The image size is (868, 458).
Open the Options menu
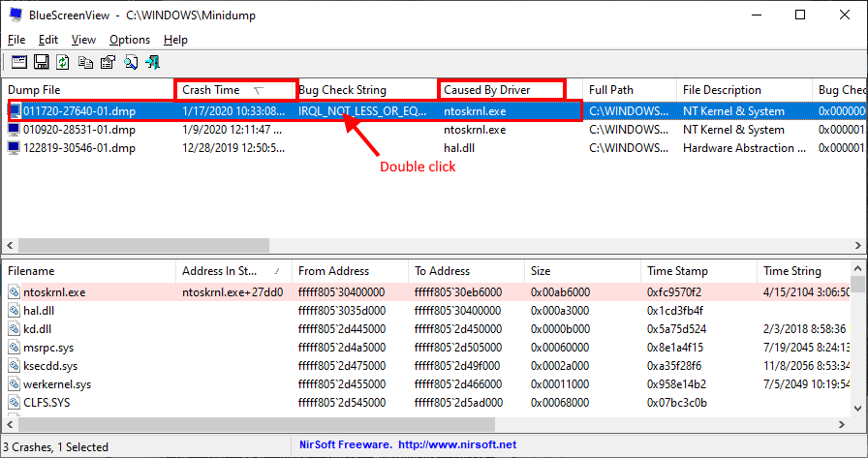[x=130, y=40]
